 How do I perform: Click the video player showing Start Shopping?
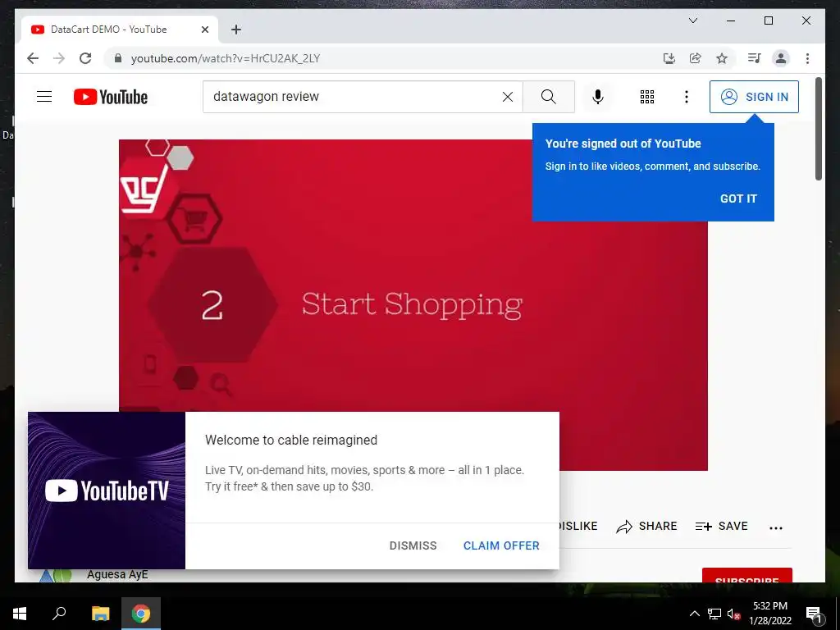(413, 305)
